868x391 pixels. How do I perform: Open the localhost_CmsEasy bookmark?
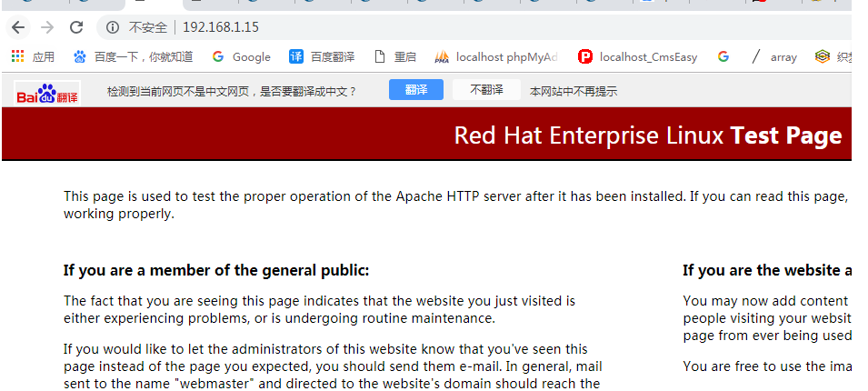(x=638, y=56)
